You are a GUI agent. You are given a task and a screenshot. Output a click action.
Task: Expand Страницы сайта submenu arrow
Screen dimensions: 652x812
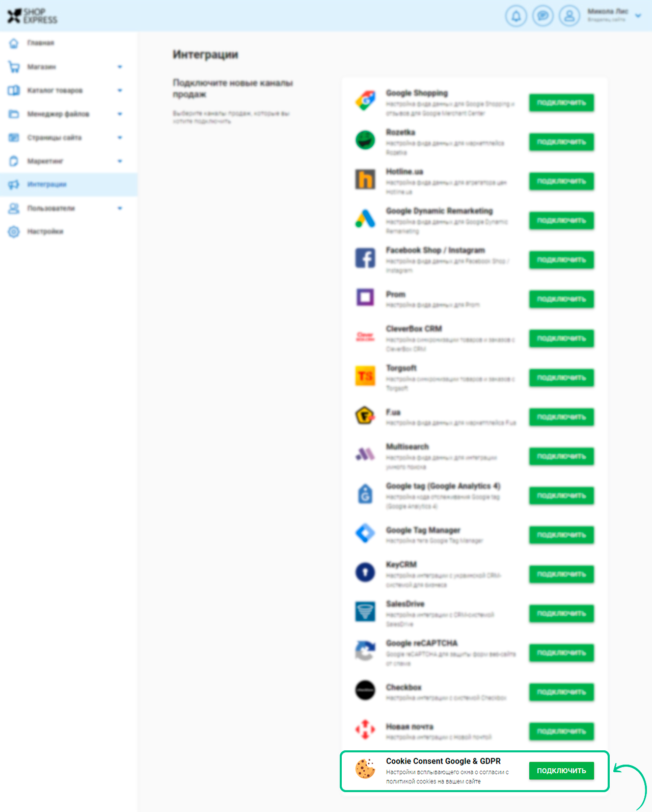pyautogui.click(x=120, y=138)
